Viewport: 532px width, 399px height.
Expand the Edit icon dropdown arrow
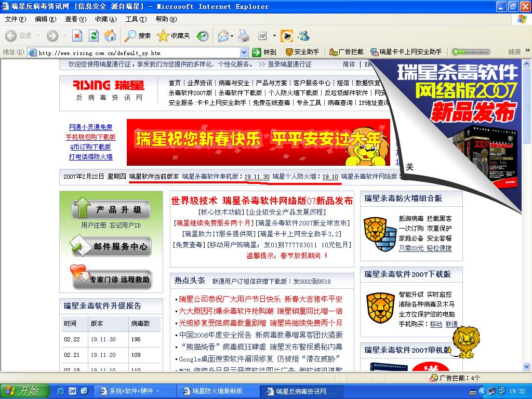coord(274,36)
